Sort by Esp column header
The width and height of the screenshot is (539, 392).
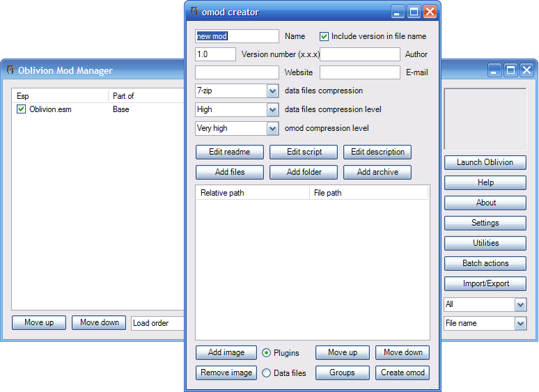(x=60, y=96)
